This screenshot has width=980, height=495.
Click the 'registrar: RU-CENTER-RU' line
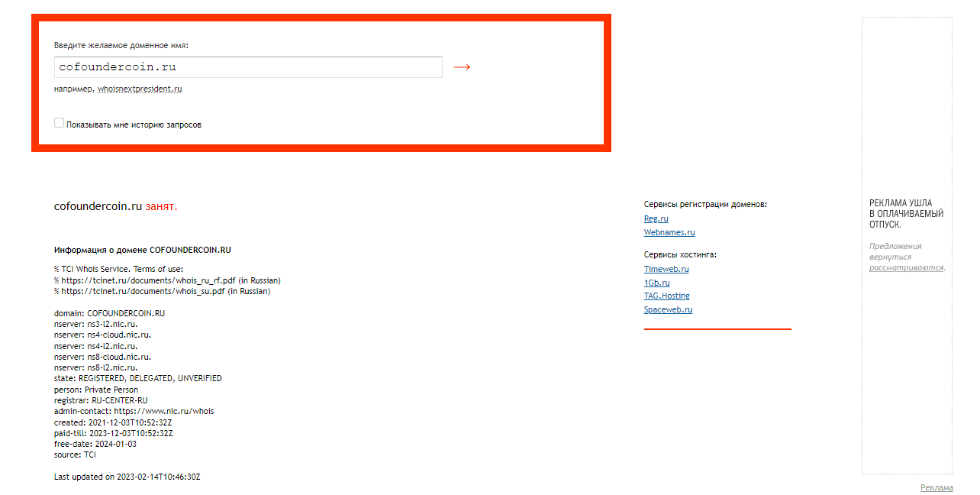pos(101,400)
